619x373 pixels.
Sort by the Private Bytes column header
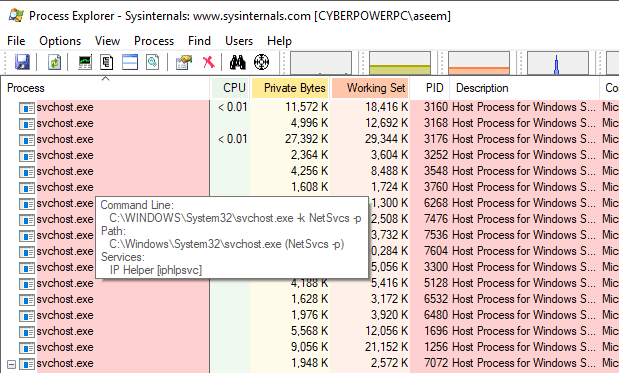[290, 88]
